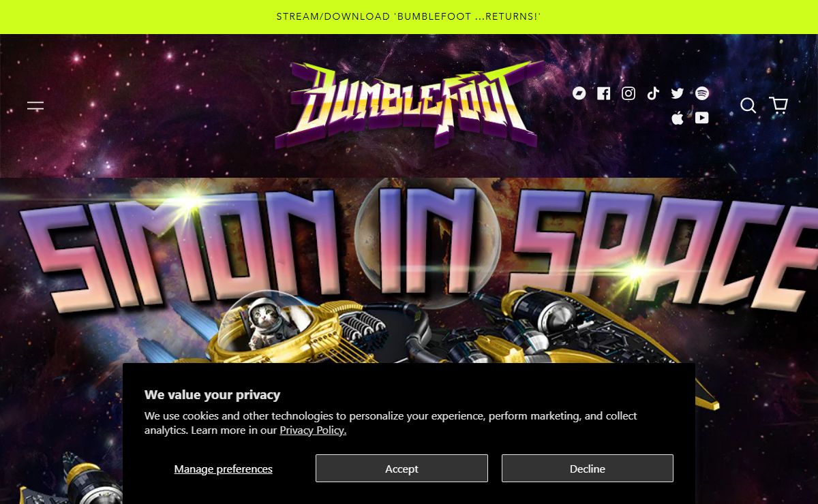The width and height of the screenshot is (818, 504).
Task: Click the Bumblefoot logo
Action: click(409, 105)
